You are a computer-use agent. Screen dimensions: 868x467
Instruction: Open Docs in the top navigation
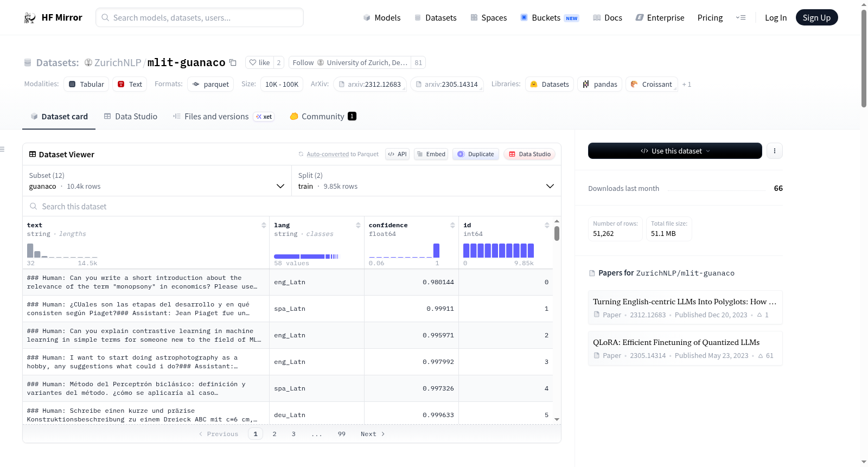point(607,18)
